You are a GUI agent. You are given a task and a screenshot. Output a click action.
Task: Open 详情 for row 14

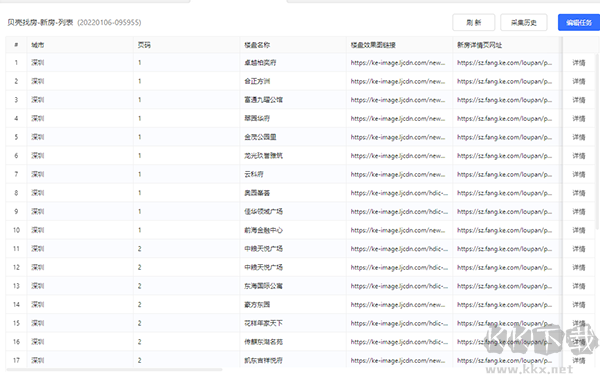(579, 304)
